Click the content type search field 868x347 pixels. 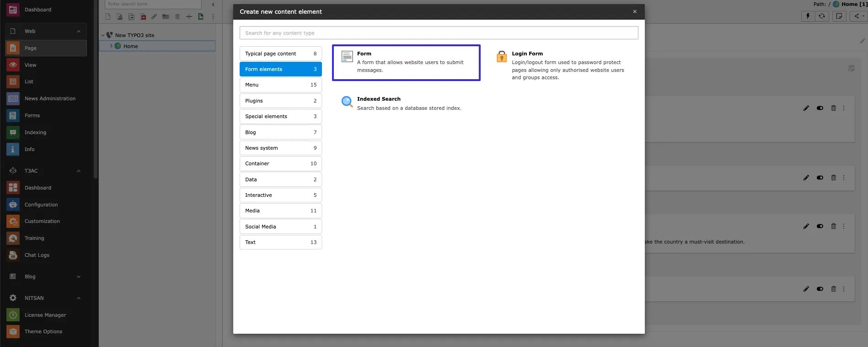(439, 33)
